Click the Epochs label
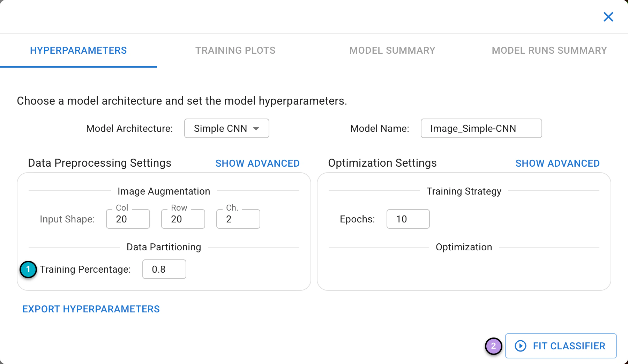Viewport: 628px width, 364px height. click(x=358, y=219)
